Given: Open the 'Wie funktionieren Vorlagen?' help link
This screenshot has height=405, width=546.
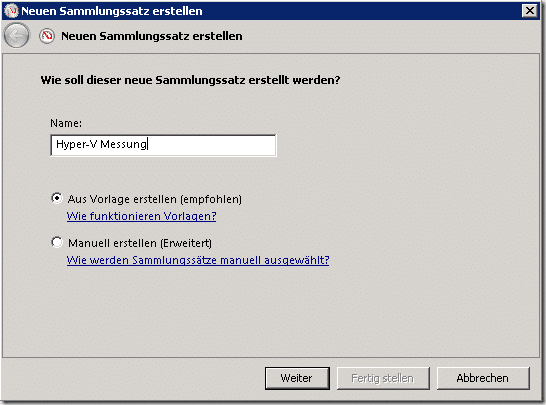Looking at the screenshot, I should click(x=141, y=216).
